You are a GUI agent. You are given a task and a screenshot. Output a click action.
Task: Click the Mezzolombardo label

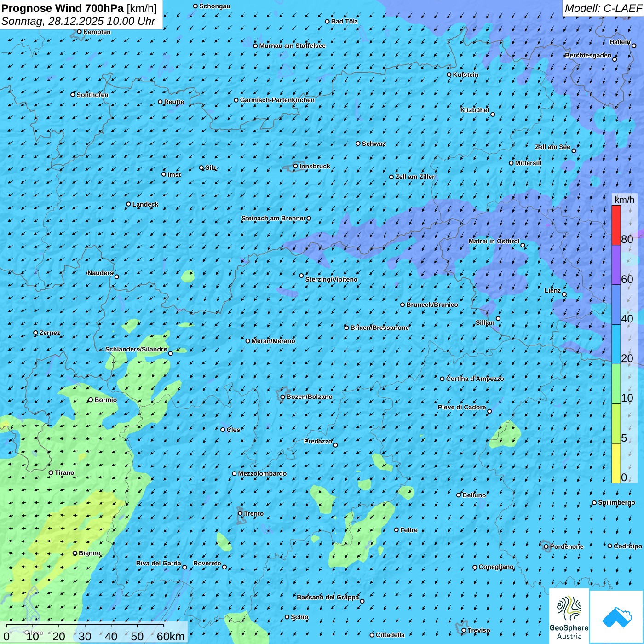pyautogui.click(x=262, y=473)
